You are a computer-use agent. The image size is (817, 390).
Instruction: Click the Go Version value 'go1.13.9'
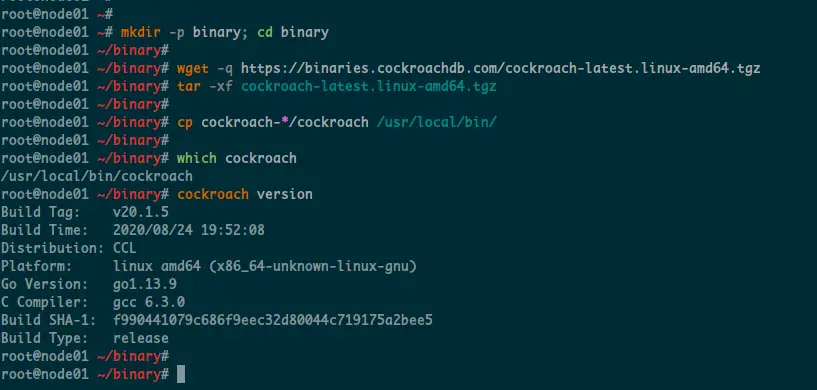[145, 285]
